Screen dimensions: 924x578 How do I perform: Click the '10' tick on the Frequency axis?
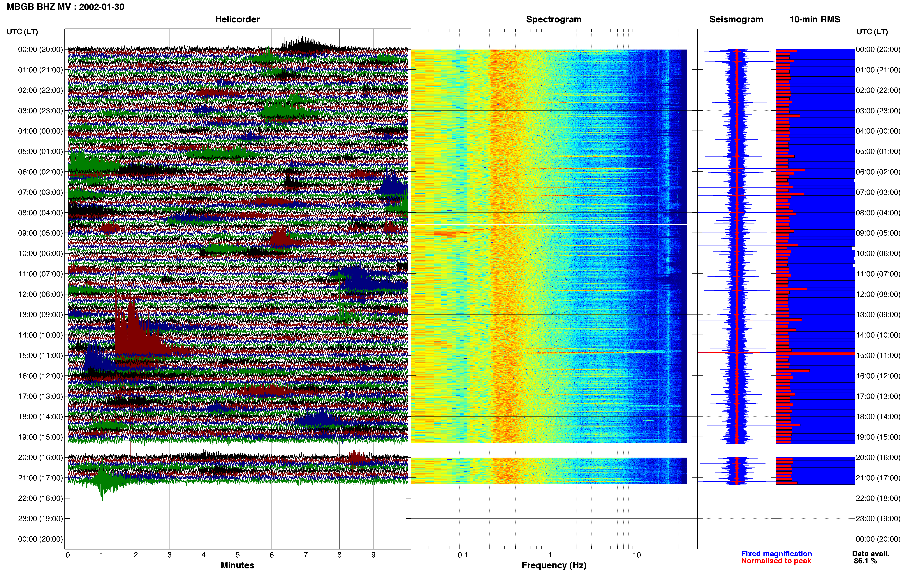pyautogui.click(x=637, y=555)
